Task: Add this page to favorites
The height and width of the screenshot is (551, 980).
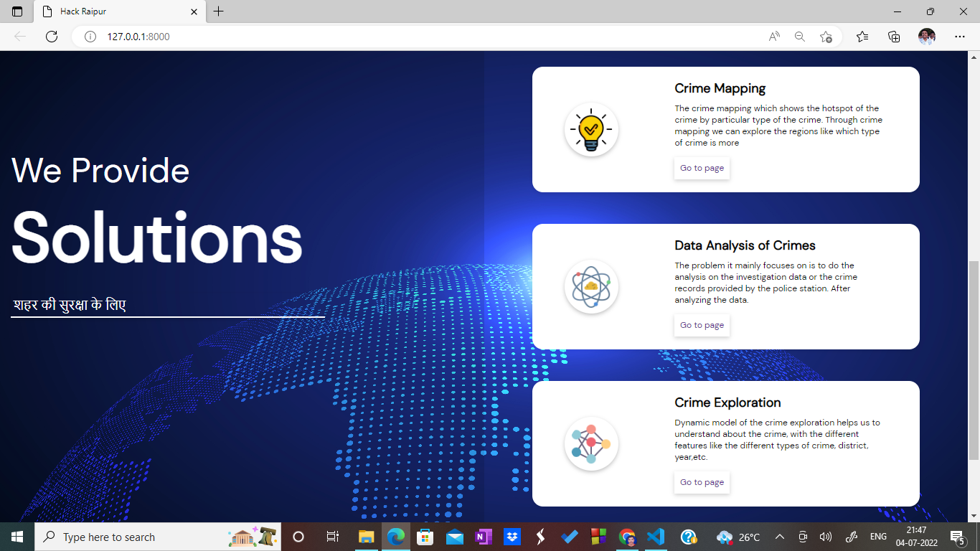Action: click(x=826, y=37)
